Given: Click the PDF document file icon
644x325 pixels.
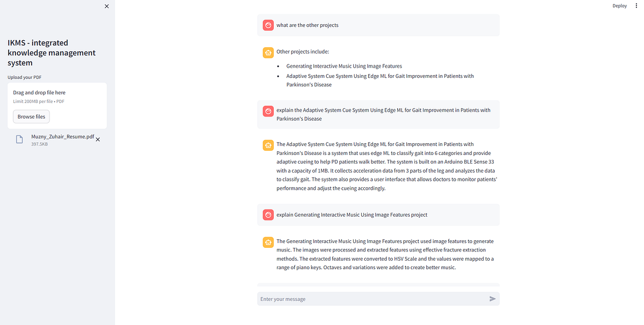Looking at the screenshot, I should click(x=19, y=139).
